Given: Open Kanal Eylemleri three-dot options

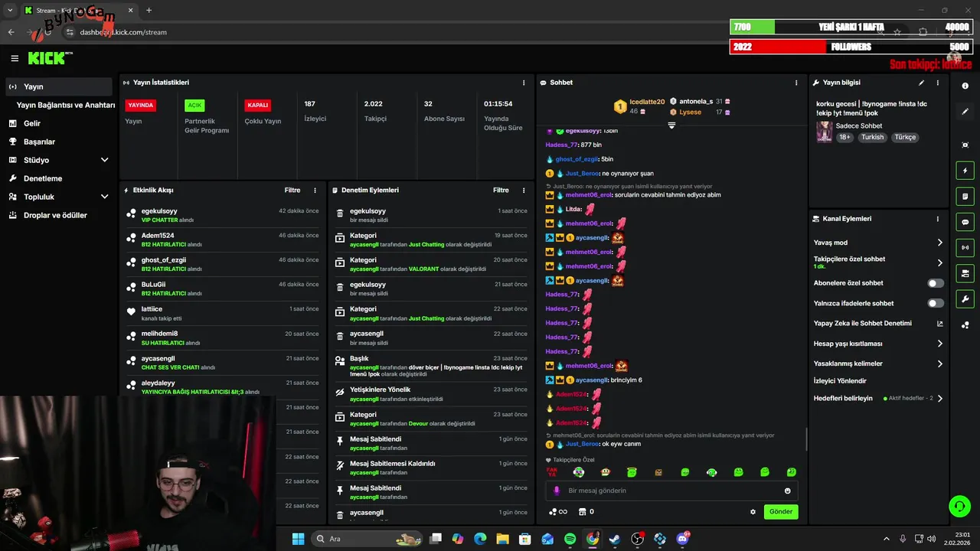Looking at the screenshot, I should (x=937, y=219).
